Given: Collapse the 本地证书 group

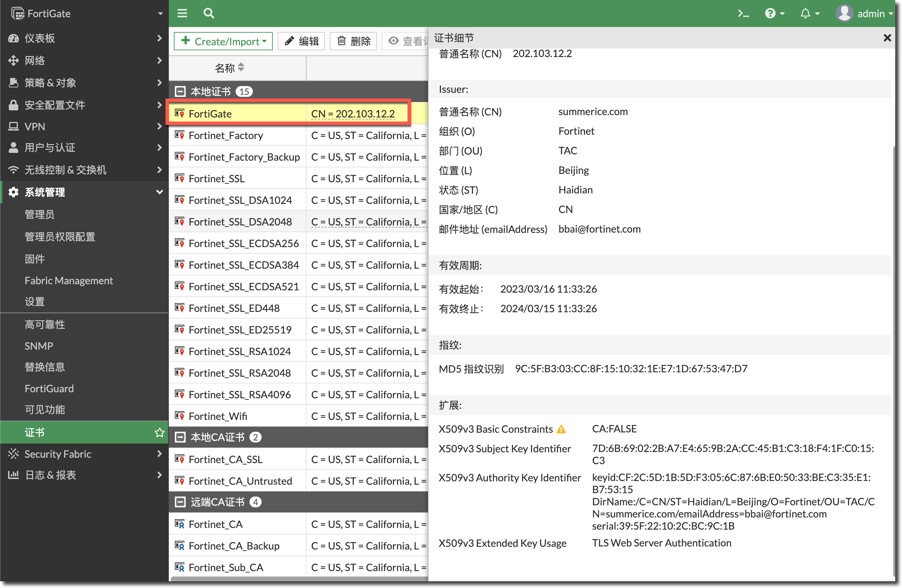Looking at the screenshot, I should [x=180, y=92].
